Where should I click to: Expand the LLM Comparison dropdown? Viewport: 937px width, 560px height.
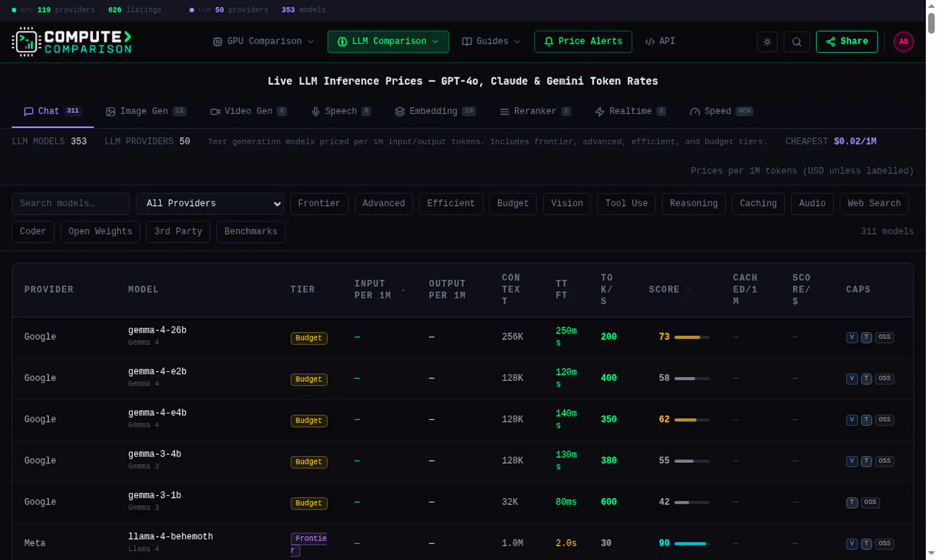[x=388, y=42]
